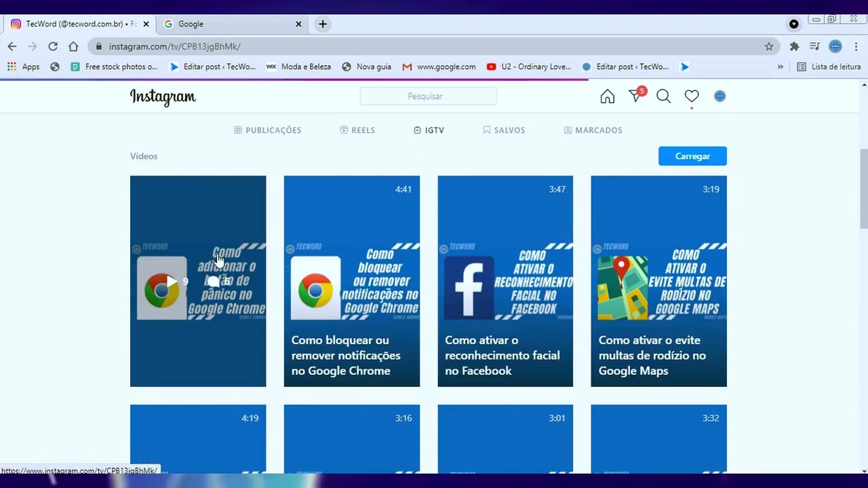
Task: Go to Instagram home via house icon
Action: pos(607,96)
